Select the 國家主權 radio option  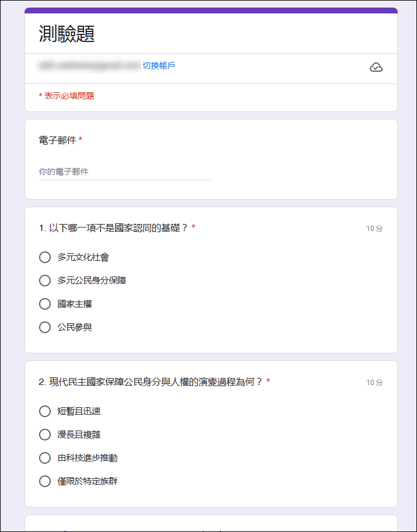(45, 304)
